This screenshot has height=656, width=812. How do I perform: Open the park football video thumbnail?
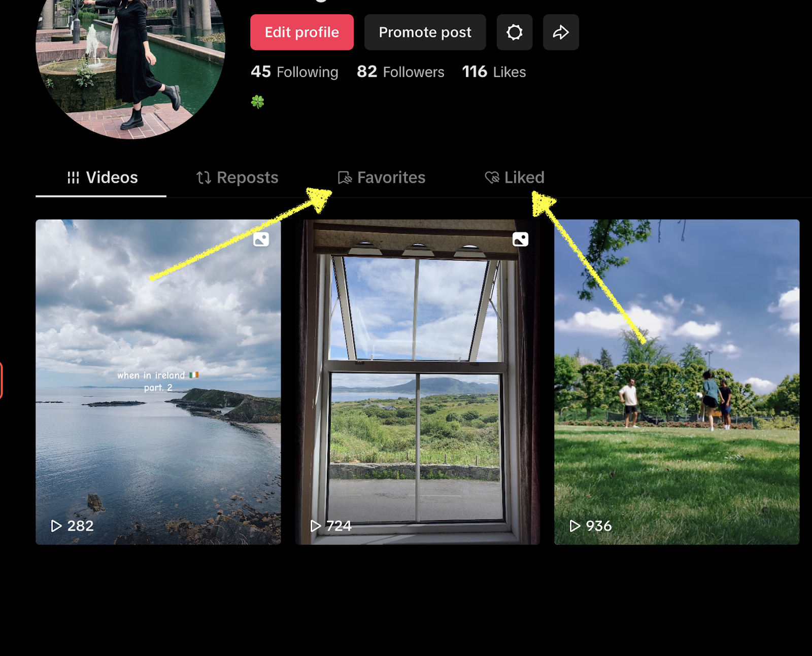(x=677, y=382)
